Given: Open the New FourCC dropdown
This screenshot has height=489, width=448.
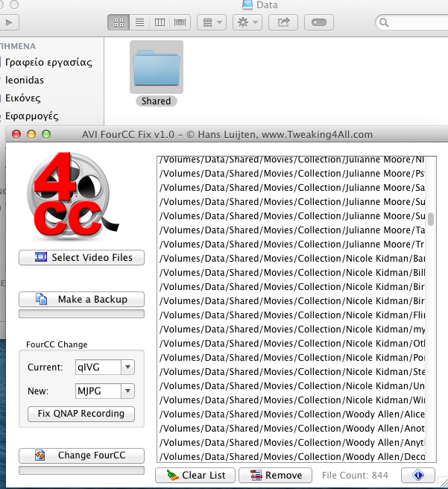Looking at the screenshot, I should click(127, 391).
